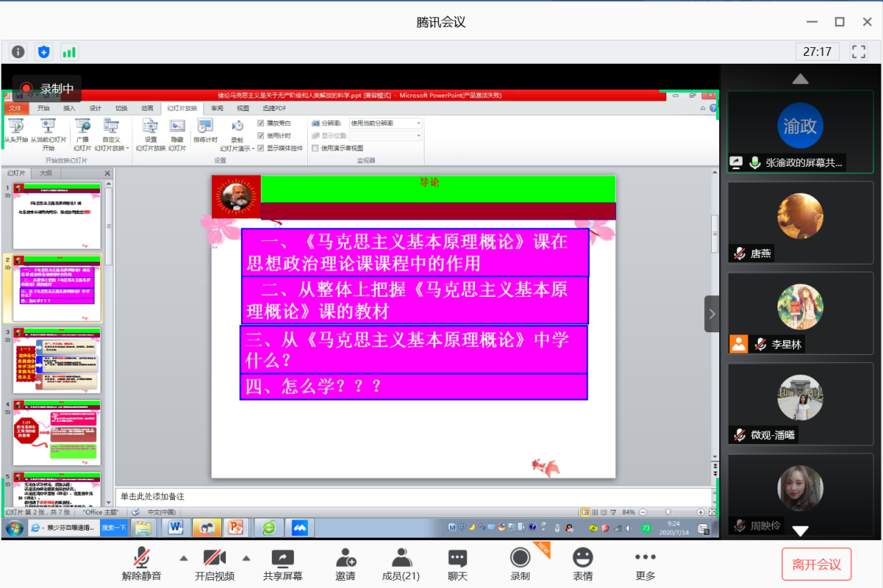Switch to 开始 ribbon tab

tap(43, 108)
